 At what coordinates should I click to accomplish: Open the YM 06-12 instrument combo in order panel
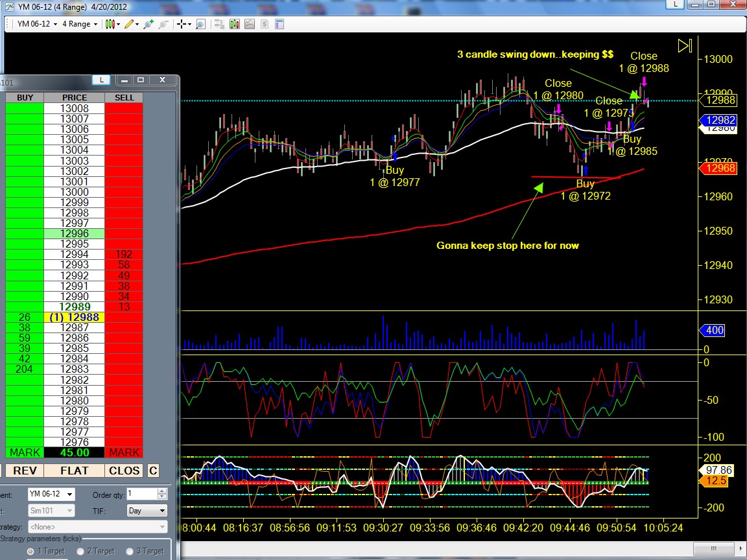pos(51,495)
